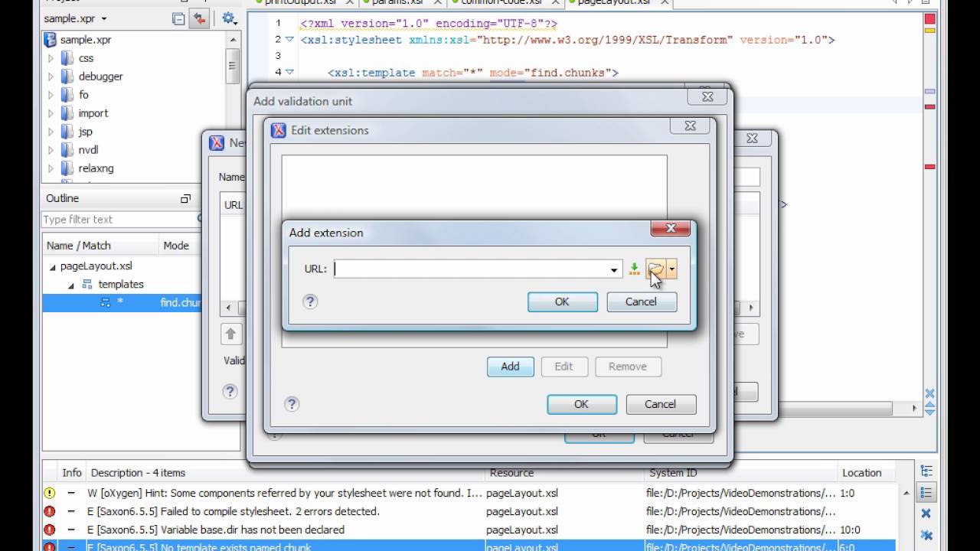Toggle link with editor in Project panel
This screenshot has width=980, height=551.
click(200, 18)
